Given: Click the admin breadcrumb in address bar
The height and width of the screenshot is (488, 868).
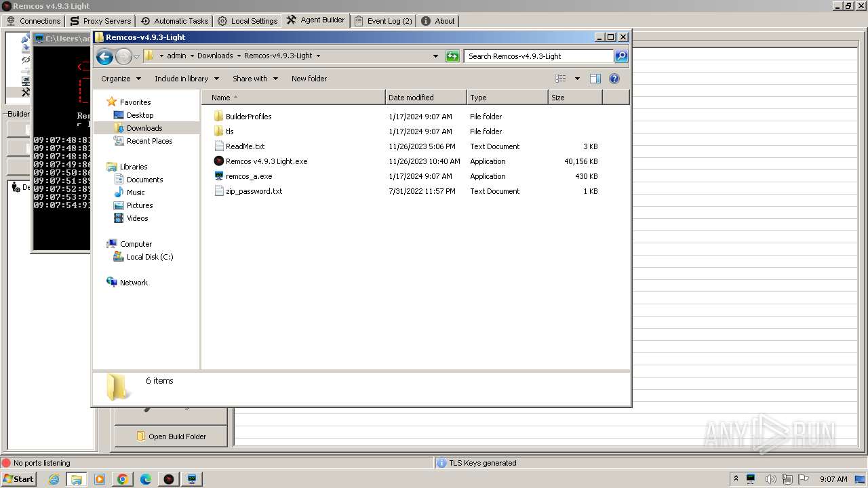Looking at the screenshot, I should [176, 56].
